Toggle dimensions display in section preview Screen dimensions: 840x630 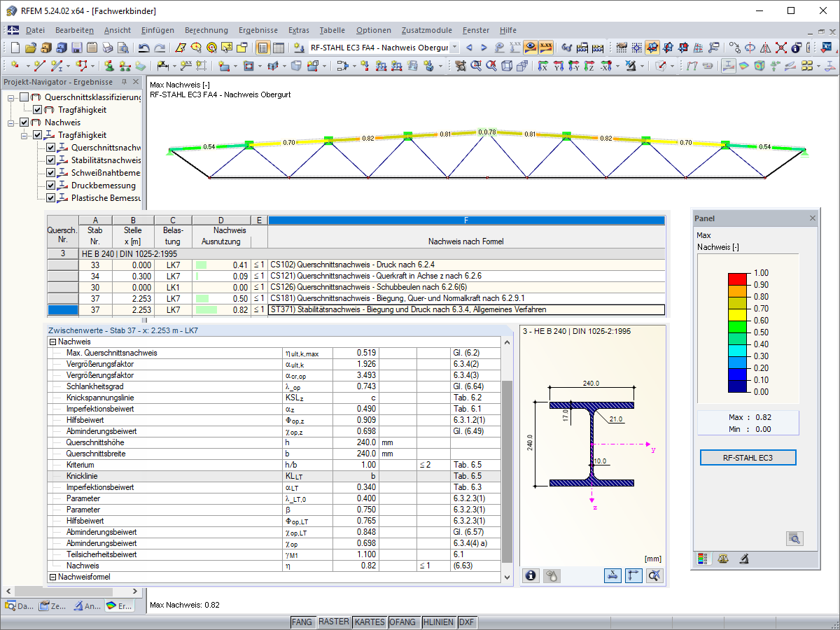612,575
